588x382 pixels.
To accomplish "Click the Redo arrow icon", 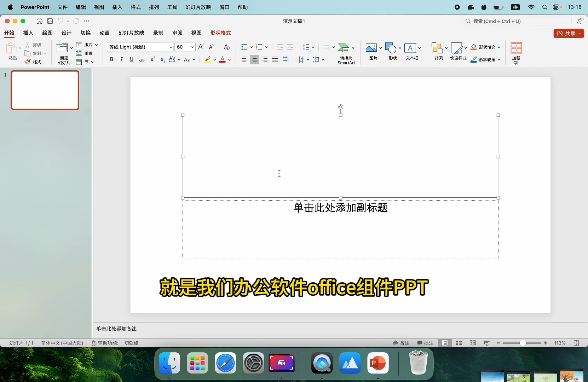I will click(76, 21).
